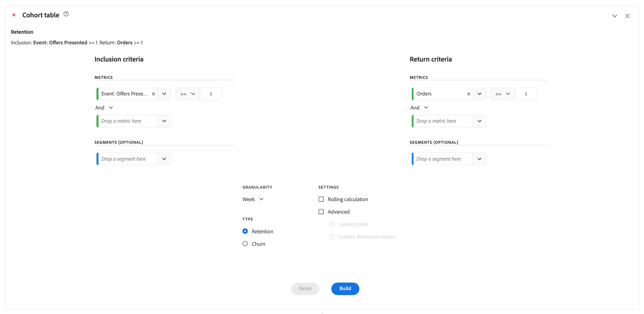Open the Week granularity dropdown
The height and width of the screenshot is (314, 644).
tap(253, 199)
